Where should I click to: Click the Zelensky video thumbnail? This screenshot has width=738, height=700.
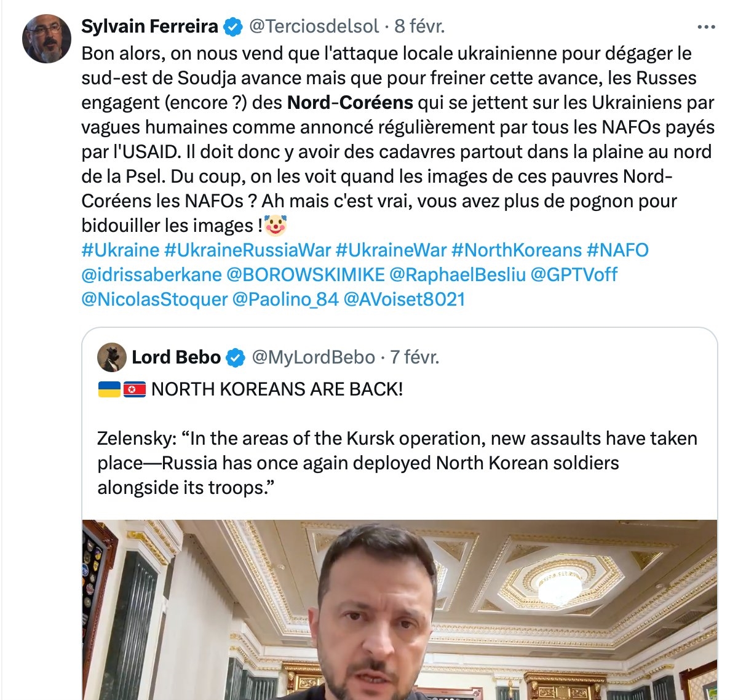coord(400,609)
